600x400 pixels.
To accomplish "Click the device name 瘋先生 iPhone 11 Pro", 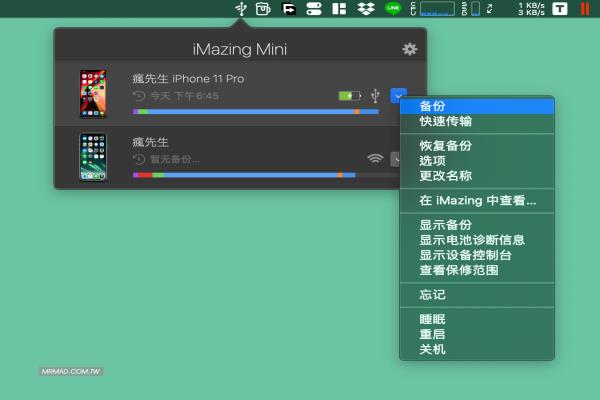I will point(188,78).
